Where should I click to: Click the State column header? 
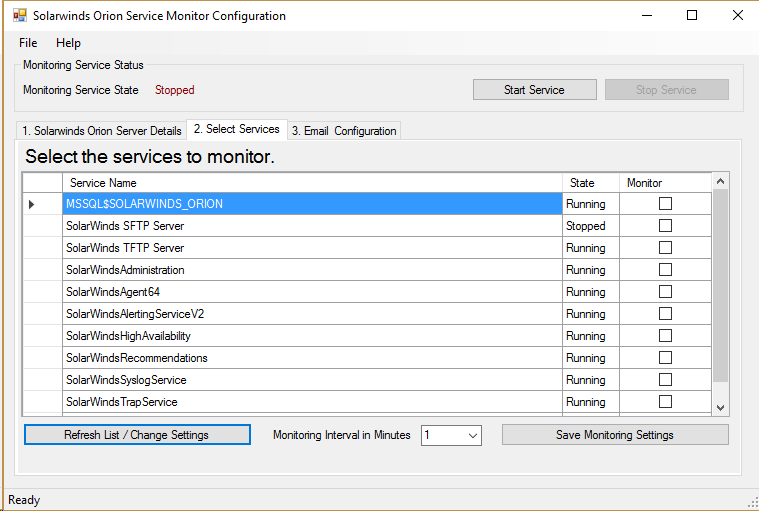point(591,183)
